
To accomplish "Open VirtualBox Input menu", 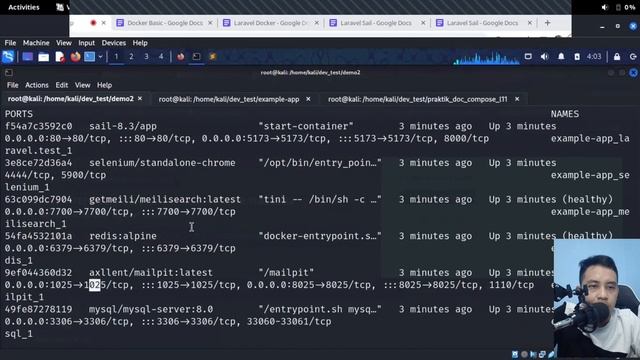I will pos(87,43).
